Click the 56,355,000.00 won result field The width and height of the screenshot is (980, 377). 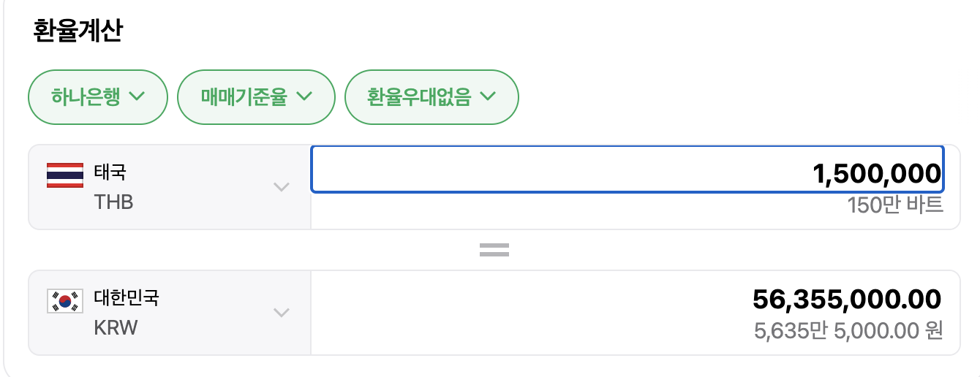tap(846, 299)
